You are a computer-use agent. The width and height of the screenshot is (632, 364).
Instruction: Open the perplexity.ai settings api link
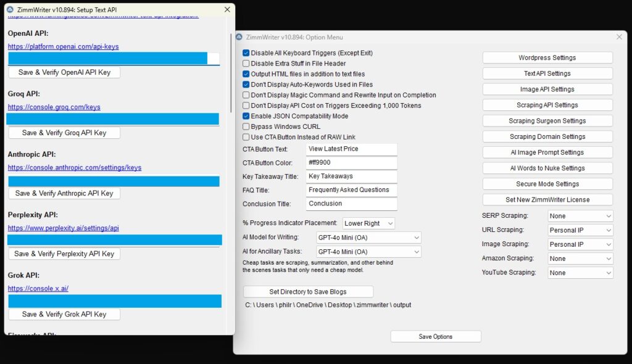64,228
